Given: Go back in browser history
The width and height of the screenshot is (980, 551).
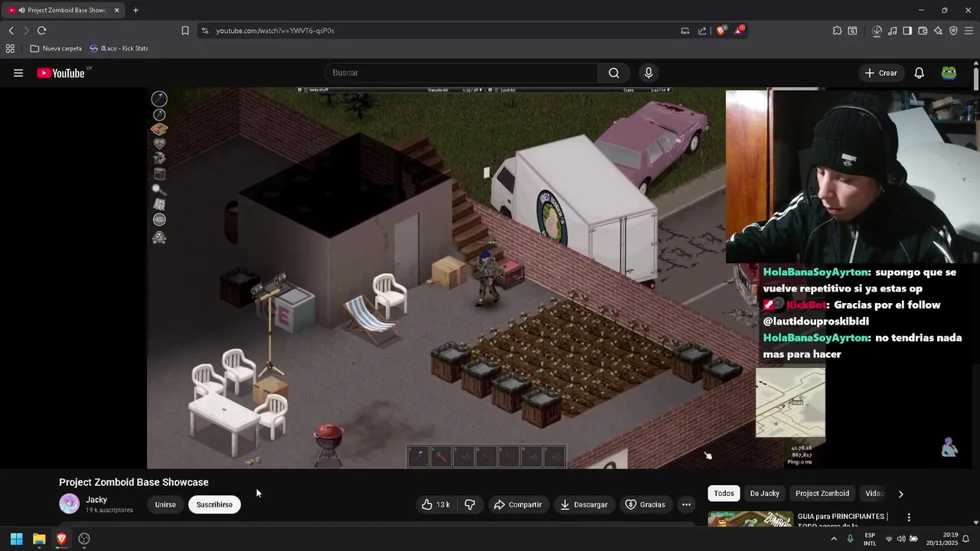Looking at the screenshot, I should point(11,31).
